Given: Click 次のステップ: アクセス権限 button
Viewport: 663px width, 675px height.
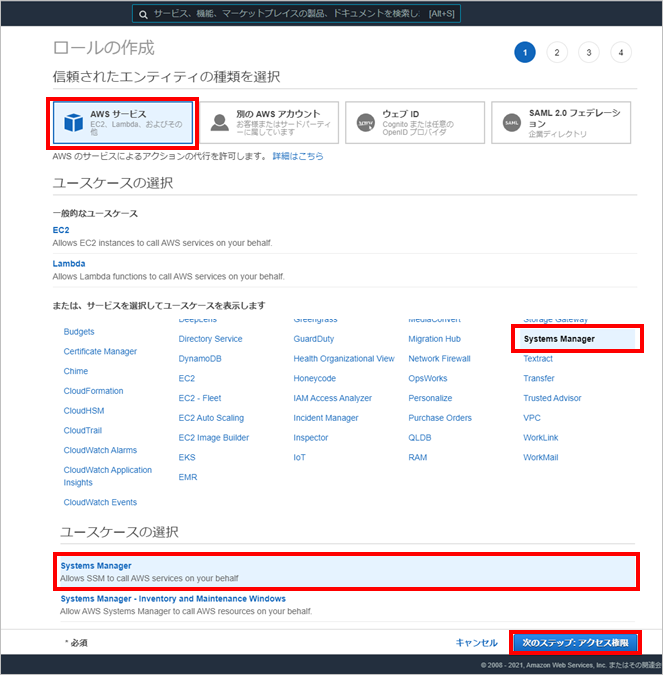Looking at the screenshot, I should [576, 643].
